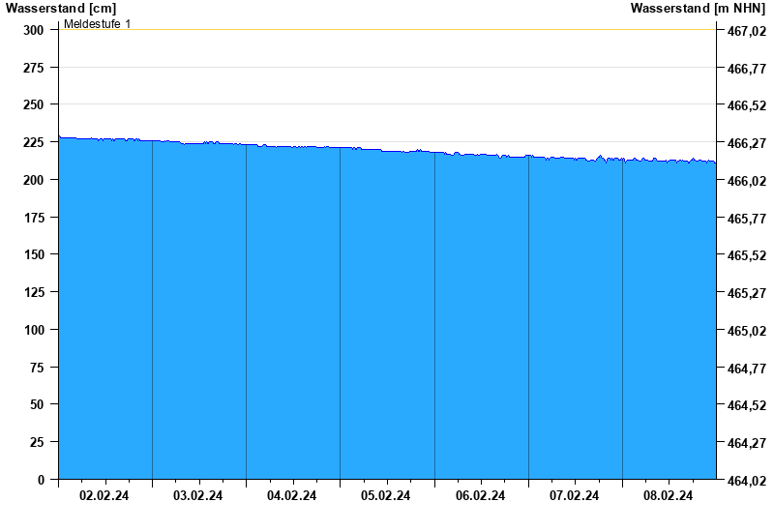Click the 100 value on the left axis
The height and width of the screenshot is (532, 774).
coord(33,330)
